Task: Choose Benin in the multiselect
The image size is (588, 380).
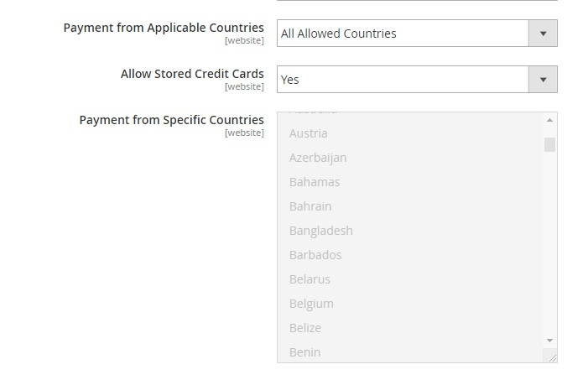Action: 304,352
